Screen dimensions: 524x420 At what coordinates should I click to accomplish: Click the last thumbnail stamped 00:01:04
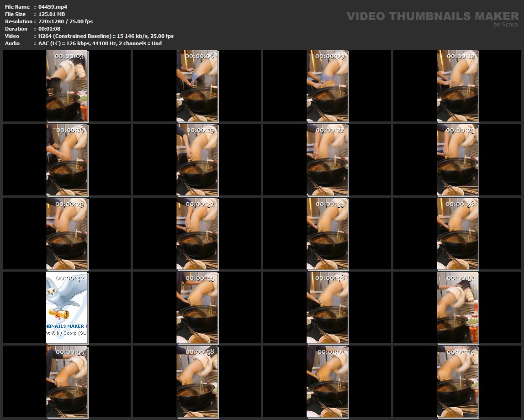point(457,382)
